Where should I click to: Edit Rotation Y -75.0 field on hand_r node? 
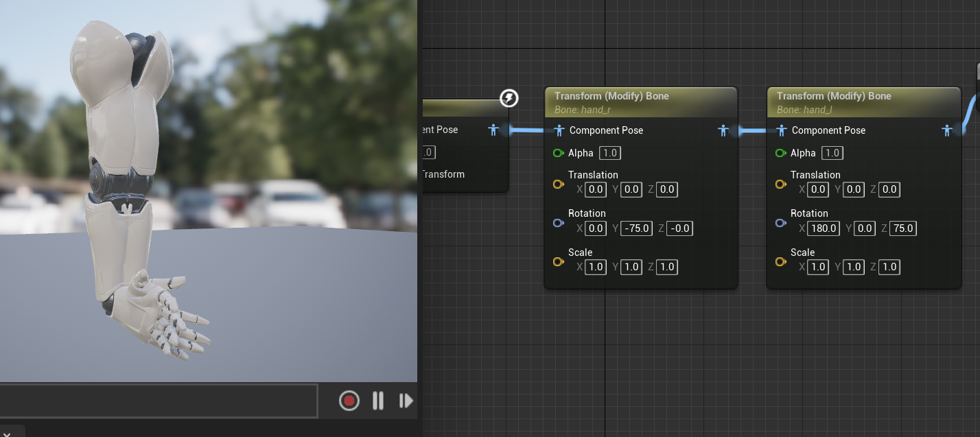coord(636,228)
